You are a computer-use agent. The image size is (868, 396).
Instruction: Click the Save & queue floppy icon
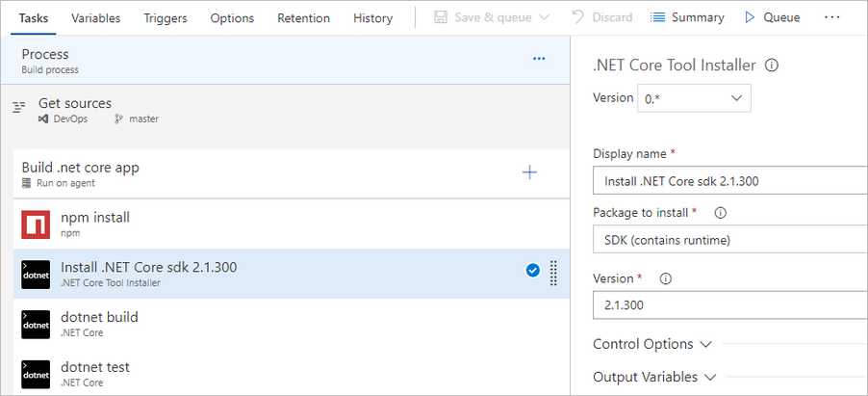[441, 17]
